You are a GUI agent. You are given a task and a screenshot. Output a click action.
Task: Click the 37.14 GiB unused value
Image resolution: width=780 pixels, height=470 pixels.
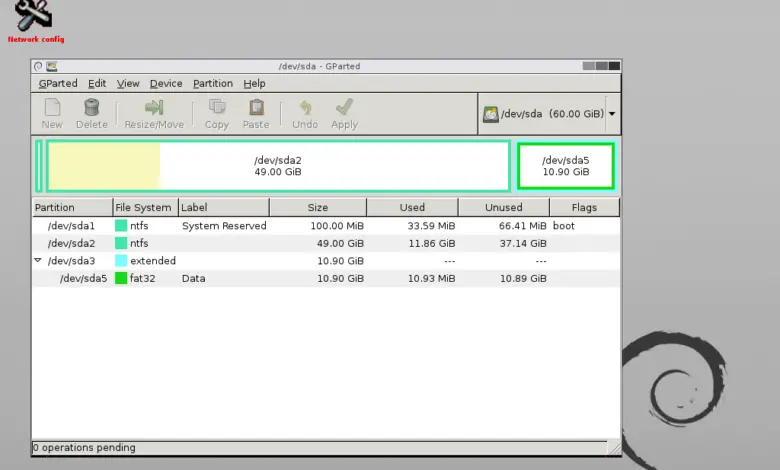(523, 243)
